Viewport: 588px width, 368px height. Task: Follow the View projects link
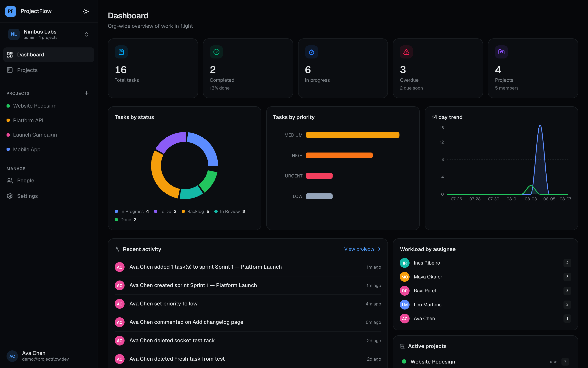[x=362, y=249]
